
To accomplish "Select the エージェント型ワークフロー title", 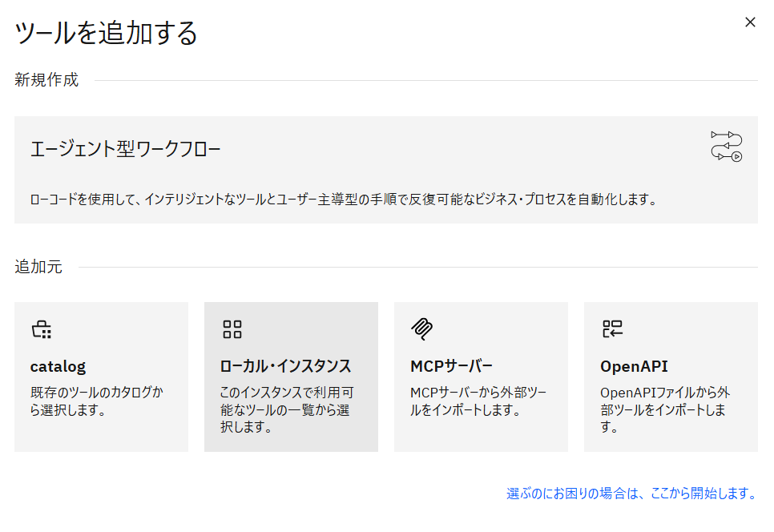I will tap(125, 149).
